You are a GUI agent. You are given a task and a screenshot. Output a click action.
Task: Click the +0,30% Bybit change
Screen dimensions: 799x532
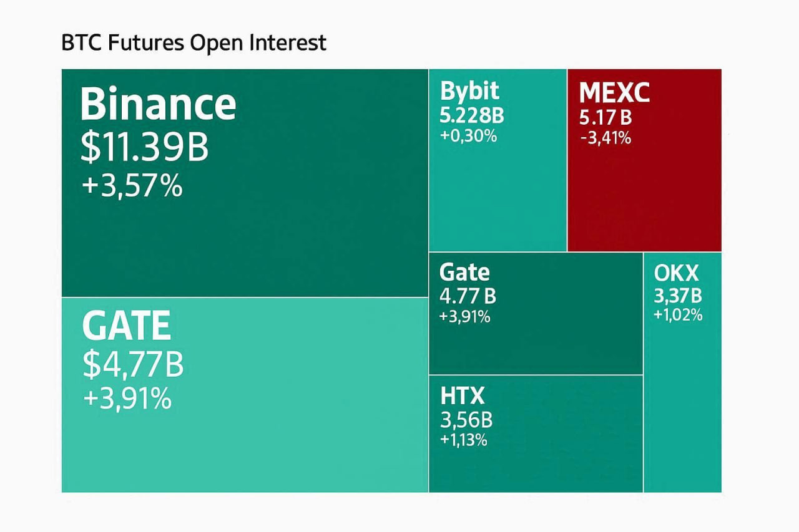(x=468, y=135)
